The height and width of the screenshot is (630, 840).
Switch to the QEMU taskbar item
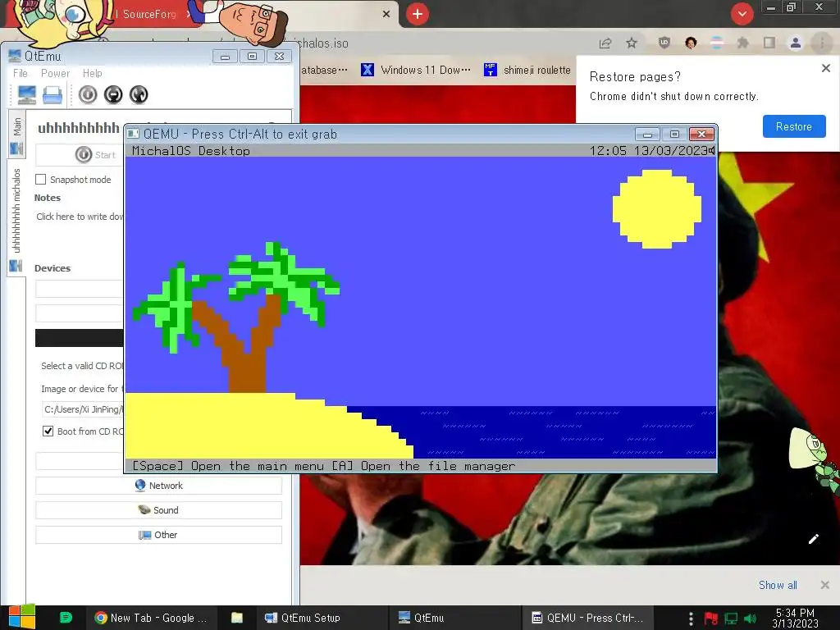tap(587, 618)
